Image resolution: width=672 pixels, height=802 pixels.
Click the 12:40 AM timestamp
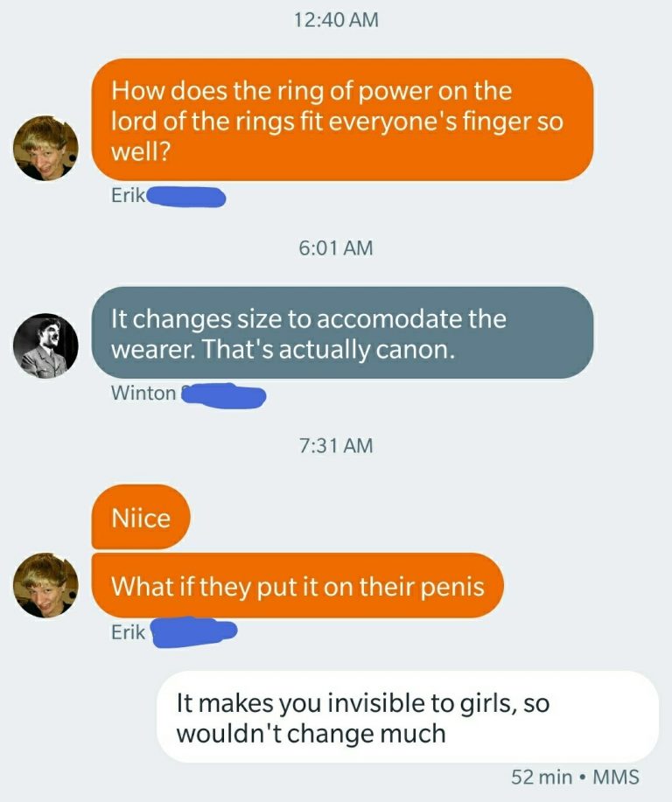pyautogui.click(x=336, y=20)
